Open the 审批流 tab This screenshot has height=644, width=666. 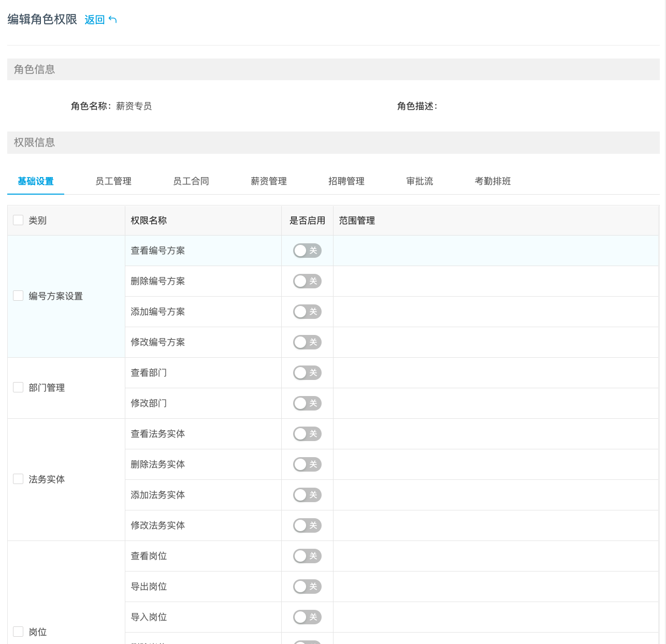click(x=419, y=181)
